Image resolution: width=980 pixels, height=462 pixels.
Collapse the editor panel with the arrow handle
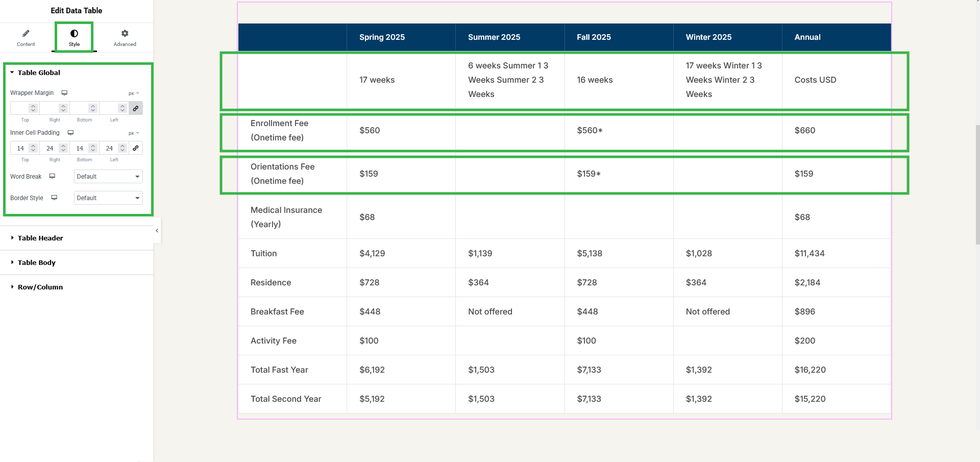pyautogui.click(x=157, y=231)
